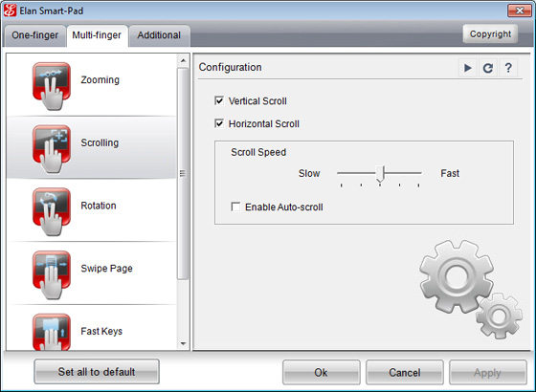Image resolution: width=536 pixels, height=392 pixels.
Task: Click the reset configuration refresh icon
Action: (488, 68)
